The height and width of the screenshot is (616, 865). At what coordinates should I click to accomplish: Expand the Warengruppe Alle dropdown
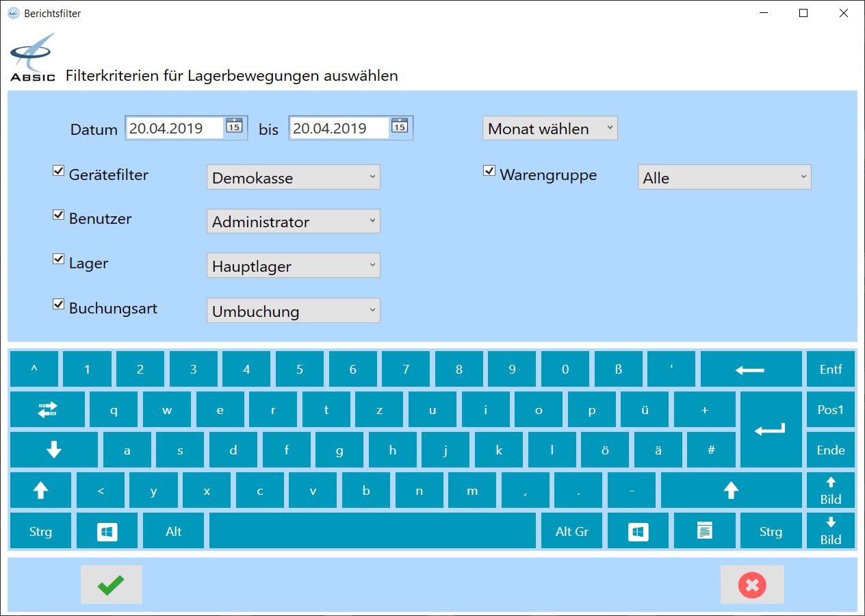pyautogui.click(x=724, y=177)
